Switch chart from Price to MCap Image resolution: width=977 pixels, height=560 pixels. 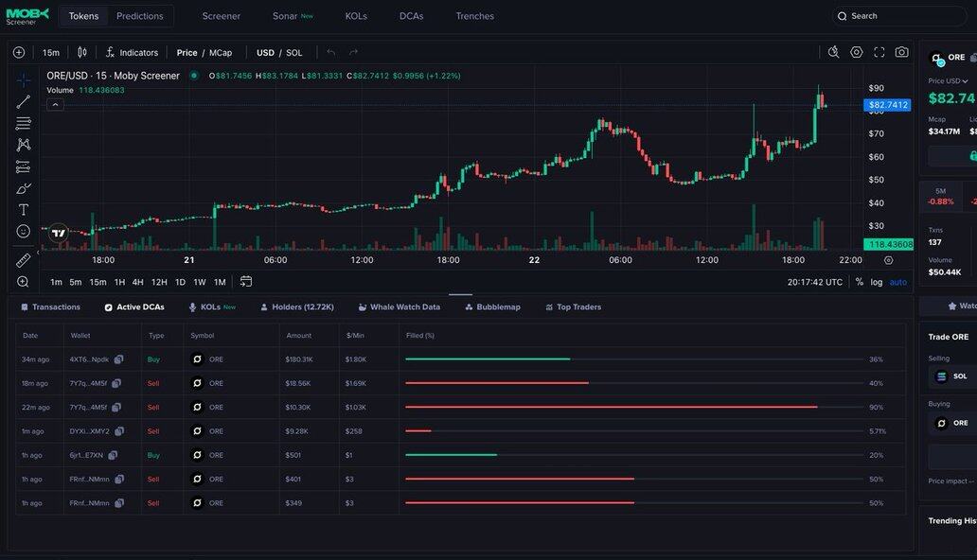point(221,53)
